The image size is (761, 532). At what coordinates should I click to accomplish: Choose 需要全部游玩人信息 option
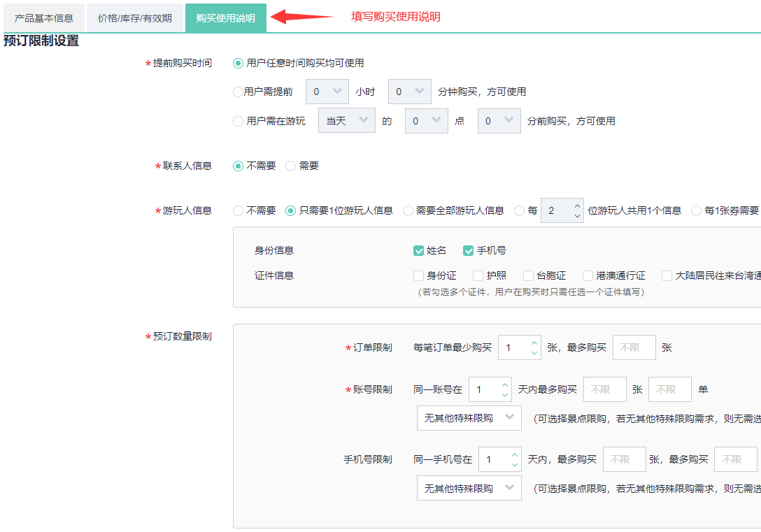(x=408, y=210)
